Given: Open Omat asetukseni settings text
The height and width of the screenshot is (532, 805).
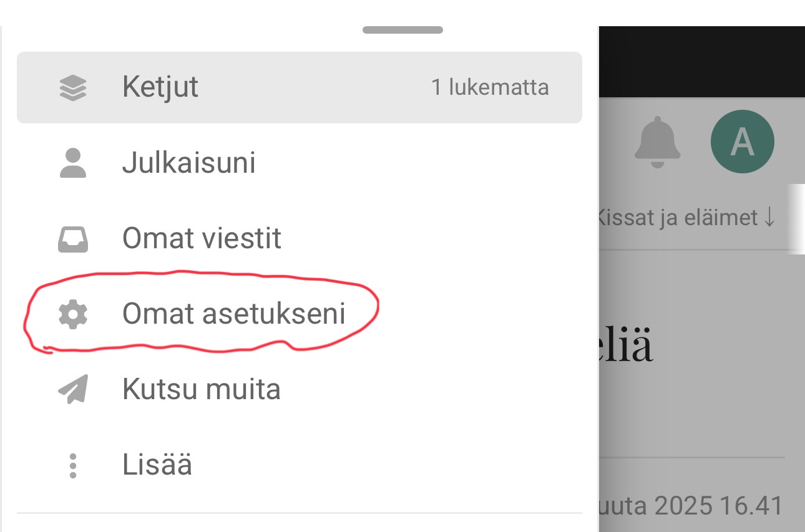Looking at the screenshot, I should (233, 314).
